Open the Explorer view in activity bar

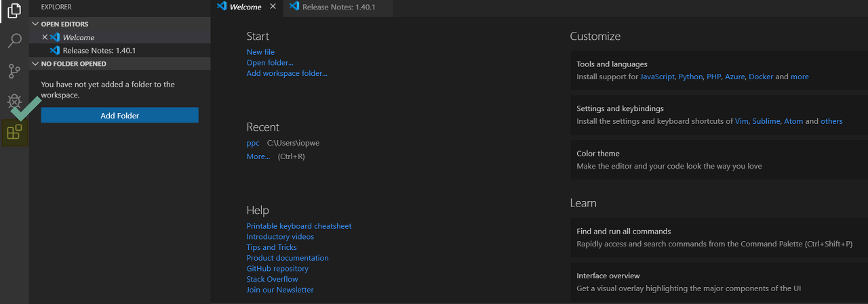14,12
